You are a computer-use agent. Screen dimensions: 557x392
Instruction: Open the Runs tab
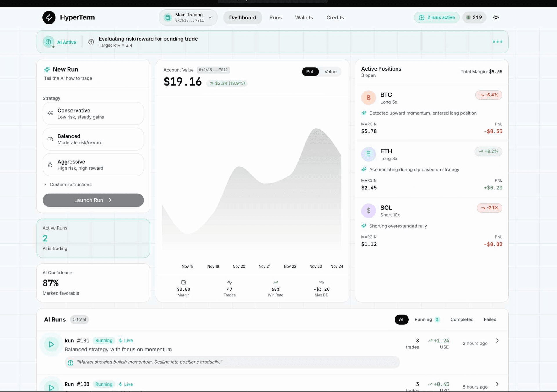pos(275,17)
